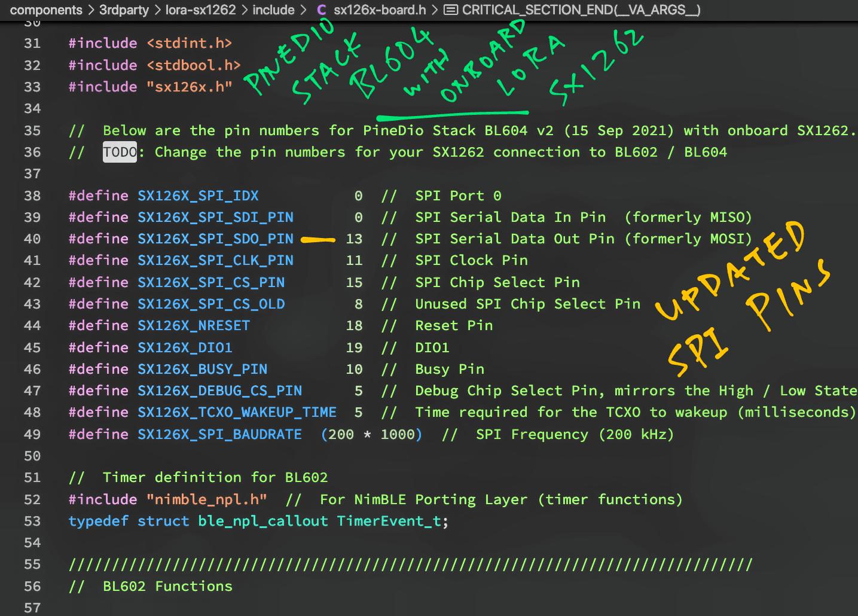Screen dimensions: 858x616
Task: Follow the "nimble_npl.h" include path
Action: (206, 499)
